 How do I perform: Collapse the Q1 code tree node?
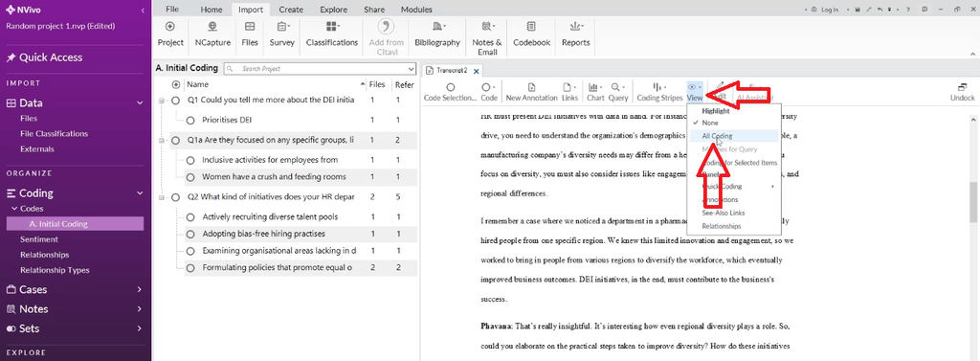pyautogui.click(x=162, y=101)
